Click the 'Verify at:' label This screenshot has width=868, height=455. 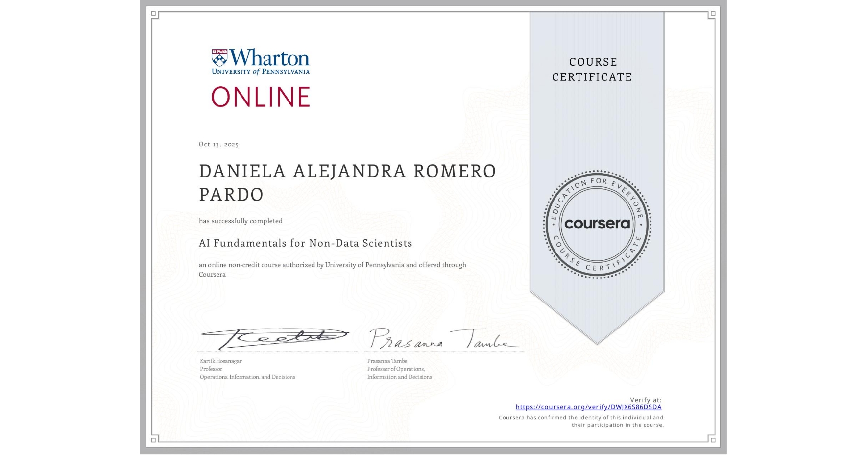tap(646, 400)
